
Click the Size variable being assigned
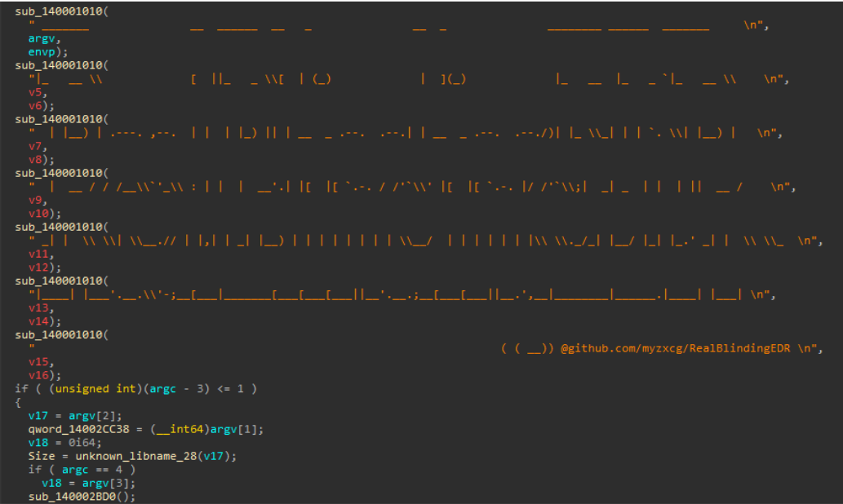(42, 457)
